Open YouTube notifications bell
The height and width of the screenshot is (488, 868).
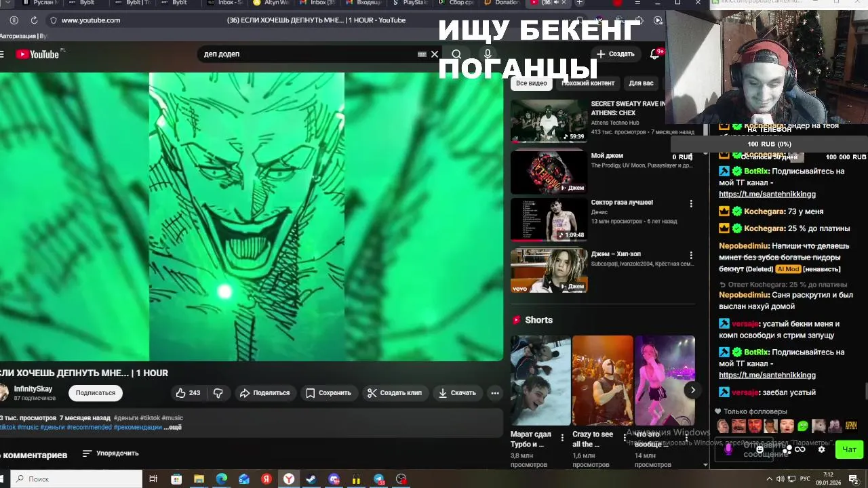pyautogui.click(x=655, y=54)
